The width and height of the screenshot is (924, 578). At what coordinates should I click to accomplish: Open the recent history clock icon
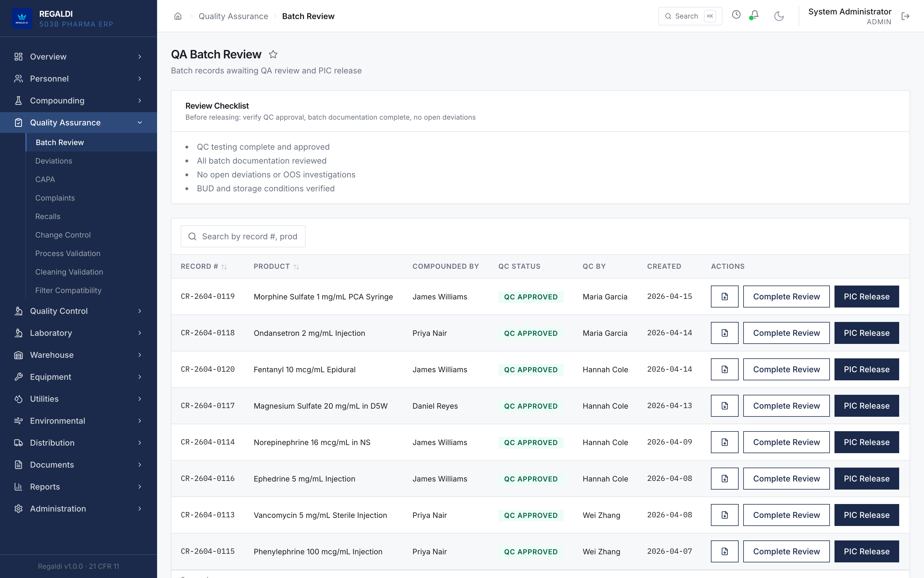click(736, 15)
